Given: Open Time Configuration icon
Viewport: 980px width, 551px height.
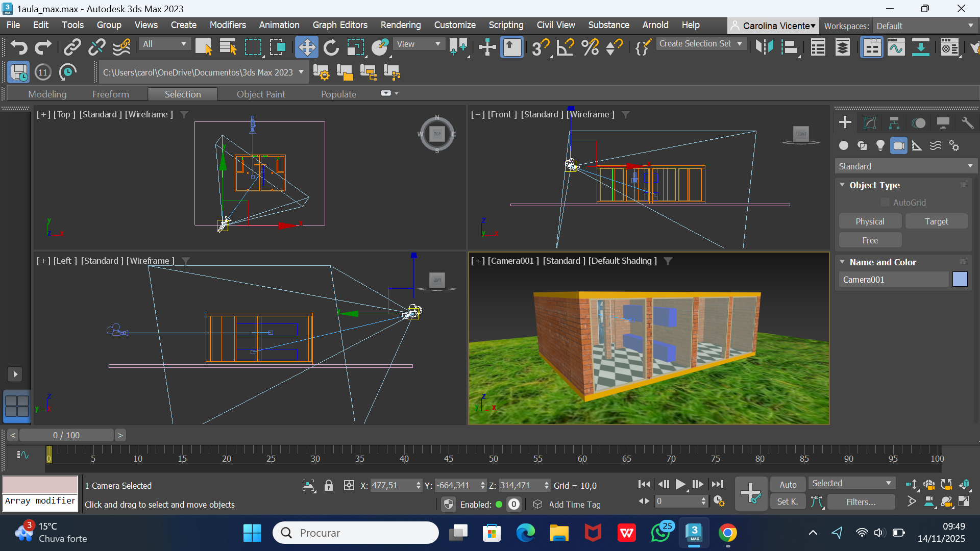Looking at the screenshot, I should [719, 502].
